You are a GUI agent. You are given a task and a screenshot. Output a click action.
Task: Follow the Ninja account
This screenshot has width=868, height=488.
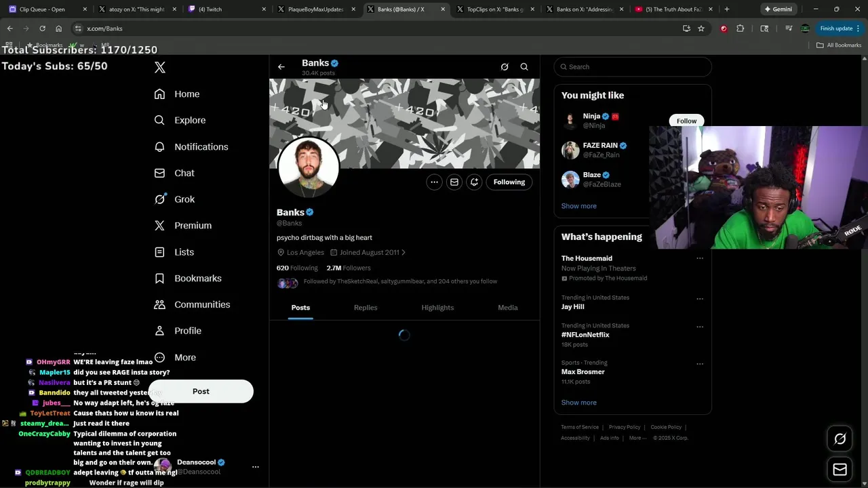point(686,121)
